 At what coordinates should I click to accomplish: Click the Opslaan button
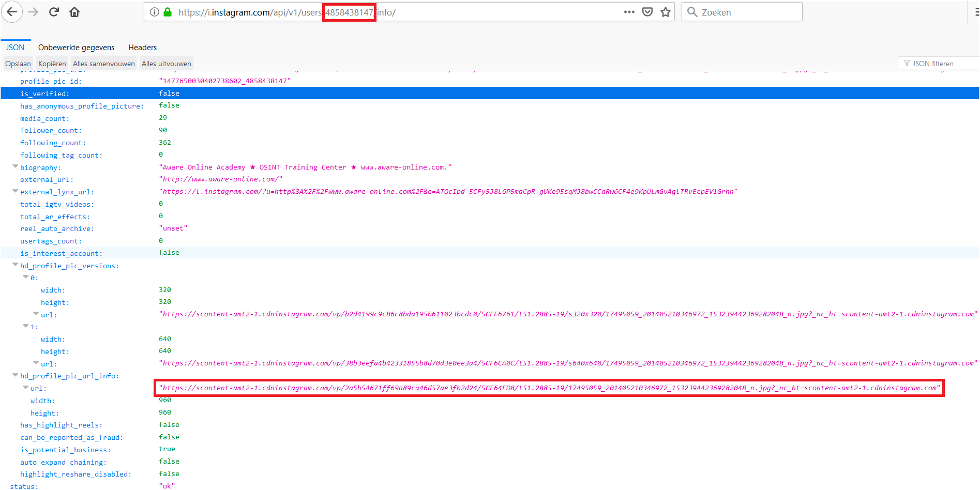[x=18, y=64]
